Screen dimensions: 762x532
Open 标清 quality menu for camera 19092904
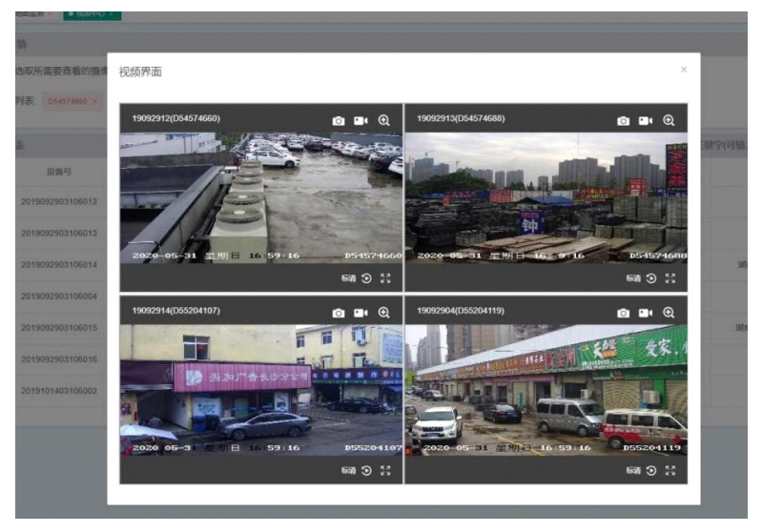point(632,470)
